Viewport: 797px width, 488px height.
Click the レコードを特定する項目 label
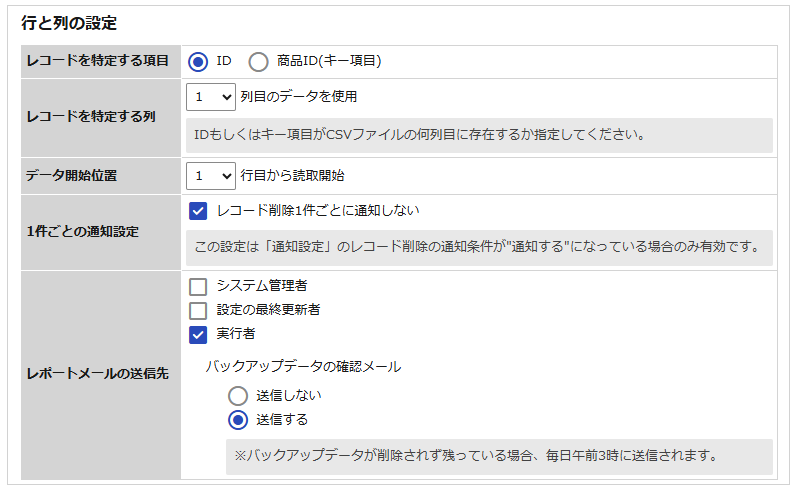click(97, 61)
